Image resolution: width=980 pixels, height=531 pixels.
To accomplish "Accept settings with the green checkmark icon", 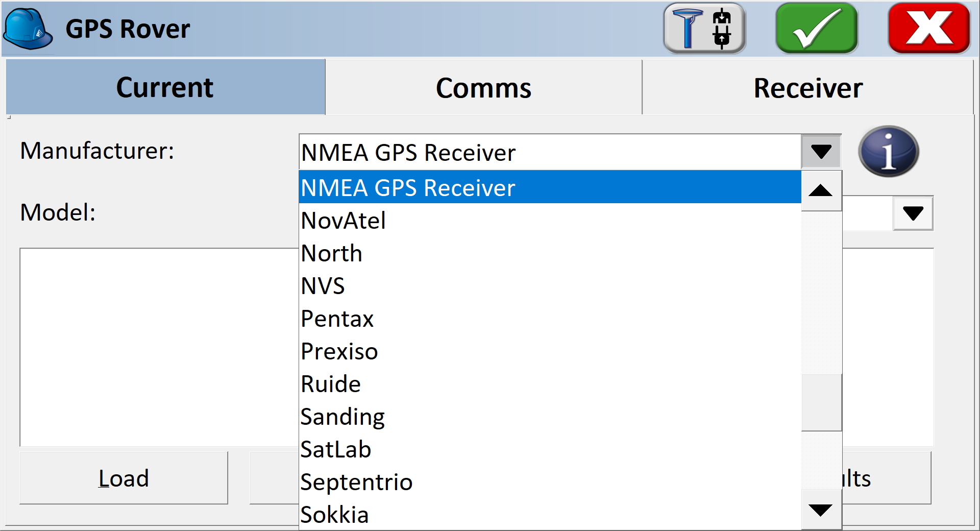I will [x=815, y=28].
